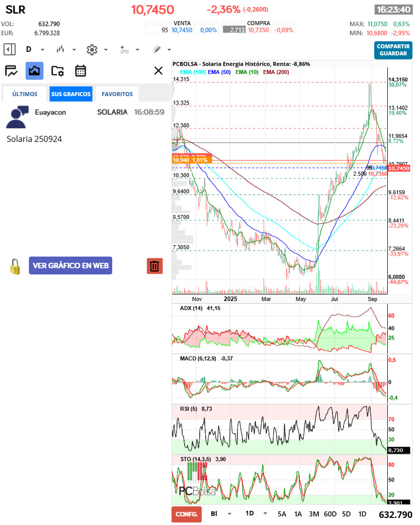Expand the 1D interval dropdown at bottom
This screenshot has height=525, width=420.
pos(262,514)
